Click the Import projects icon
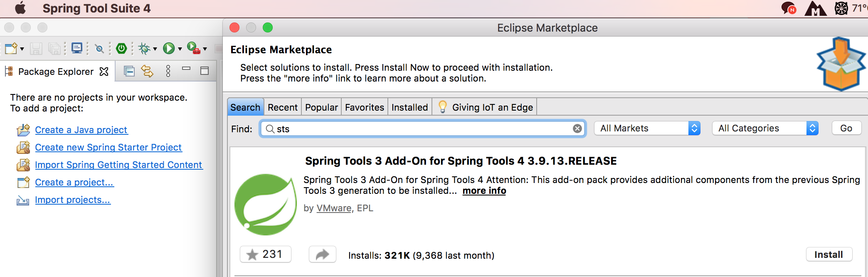This screenshot has height=277, width=868. pyautogui.click(x=23, y=200)
